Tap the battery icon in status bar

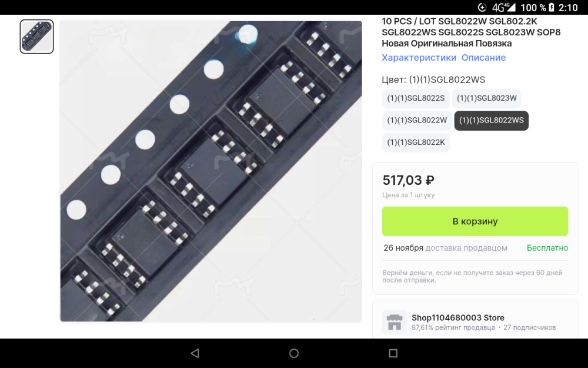[552, 7]
